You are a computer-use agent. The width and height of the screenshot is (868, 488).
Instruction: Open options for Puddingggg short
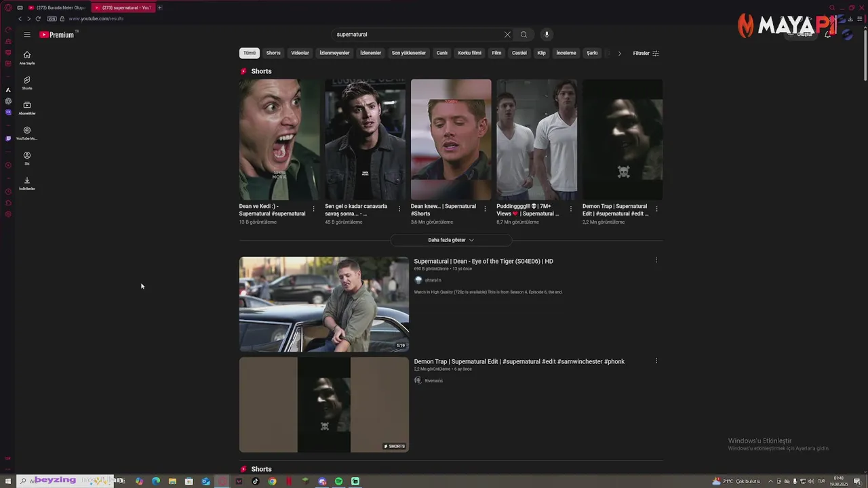click(571, 209)
